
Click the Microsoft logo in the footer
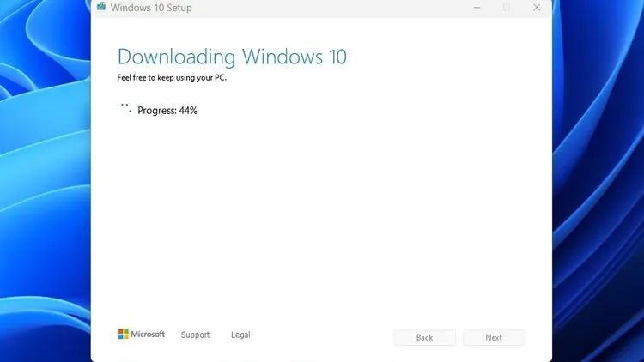[x=142, y=334]
